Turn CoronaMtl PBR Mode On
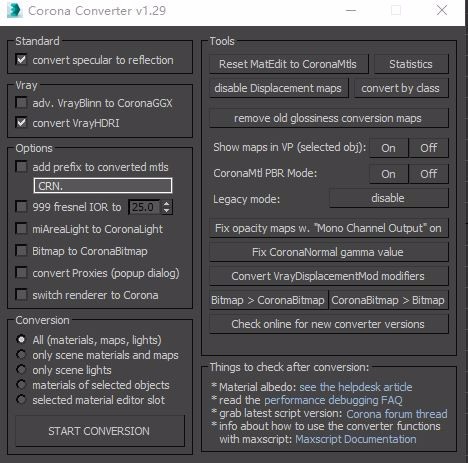Screen dimensions: 468x463 coord(388,174)
